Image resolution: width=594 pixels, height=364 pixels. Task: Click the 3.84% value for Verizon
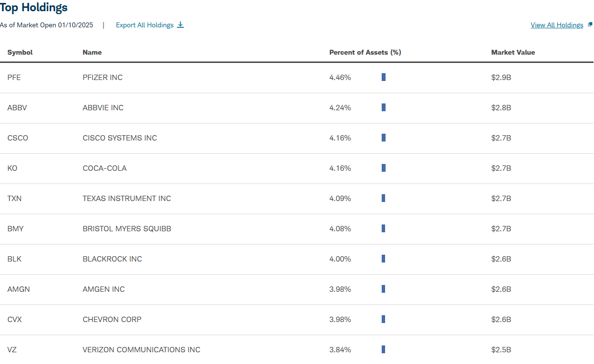click(340, 349)
